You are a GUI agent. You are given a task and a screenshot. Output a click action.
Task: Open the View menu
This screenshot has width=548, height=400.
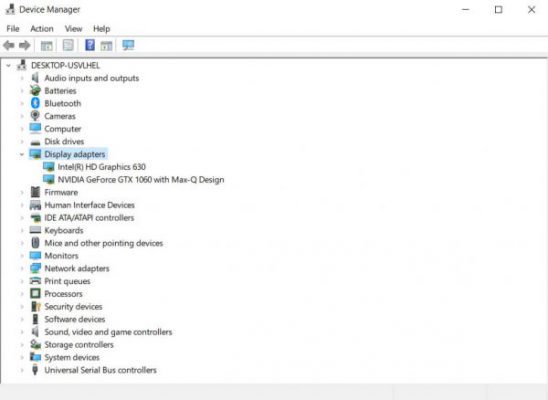pos(73,29)
